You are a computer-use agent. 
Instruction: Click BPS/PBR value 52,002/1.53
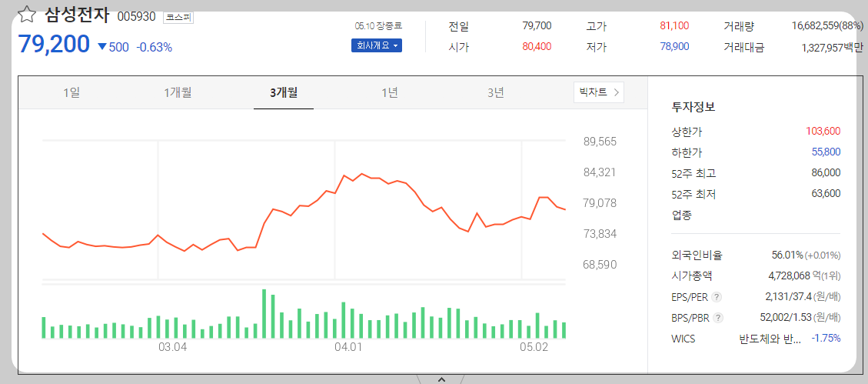click(786, 318)
